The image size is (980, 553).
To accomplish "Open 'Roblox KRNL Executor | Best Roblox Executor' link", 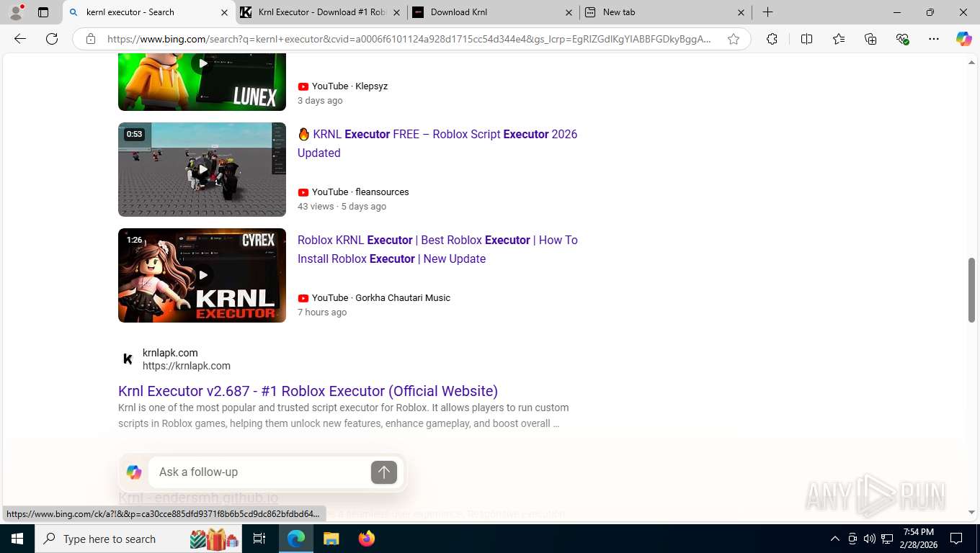I will pyautogui.click(x=437, y=249).
